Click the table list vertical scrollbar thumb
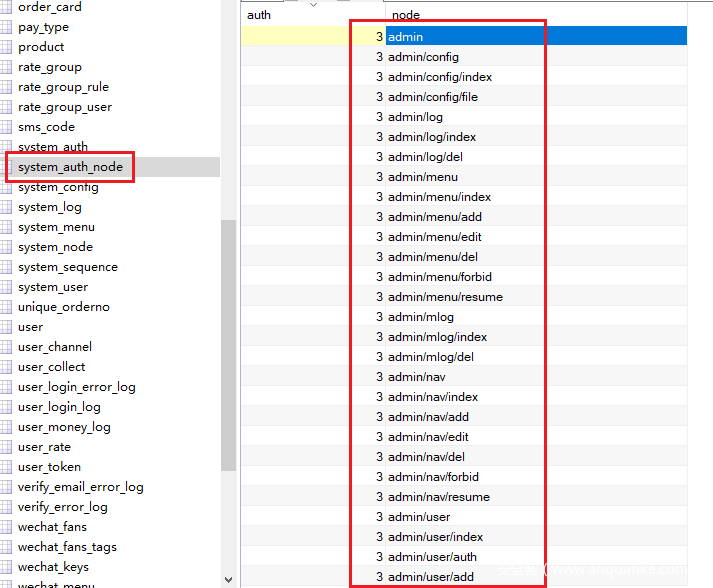The image size is (713, 588). click(x=228, y=345)
